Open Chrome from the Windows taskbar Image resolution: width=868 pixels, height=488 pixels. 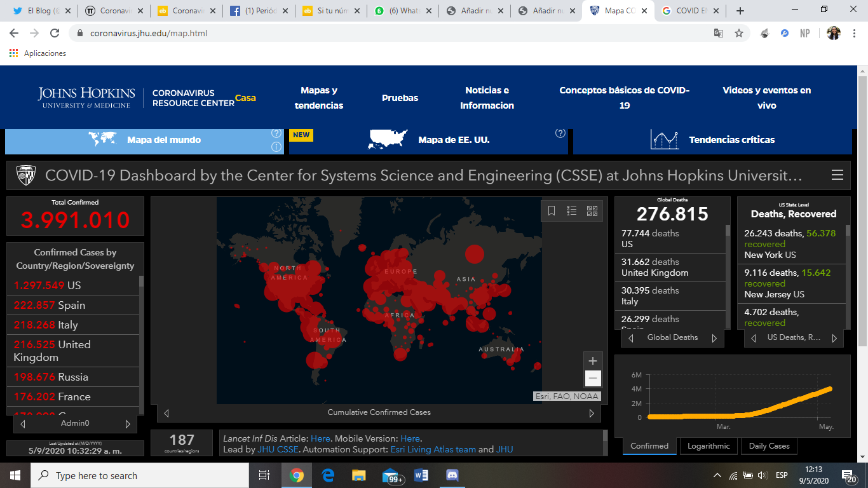point(296,475)
